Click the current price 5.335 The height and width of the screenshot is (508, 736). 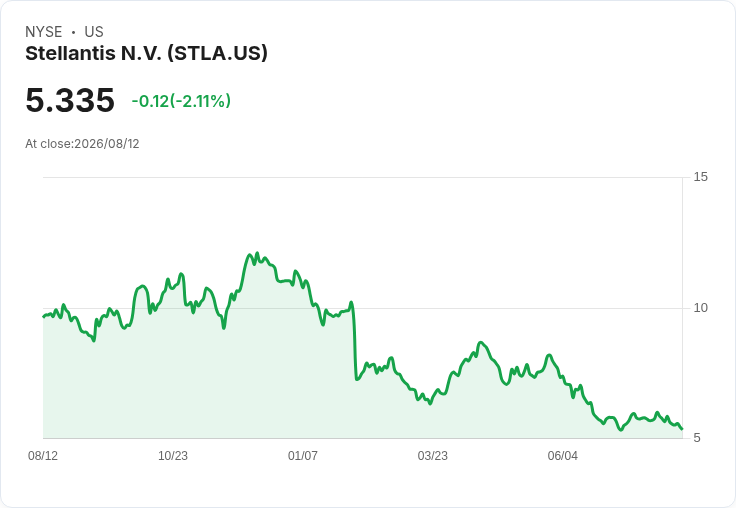(x=70, y=100)
